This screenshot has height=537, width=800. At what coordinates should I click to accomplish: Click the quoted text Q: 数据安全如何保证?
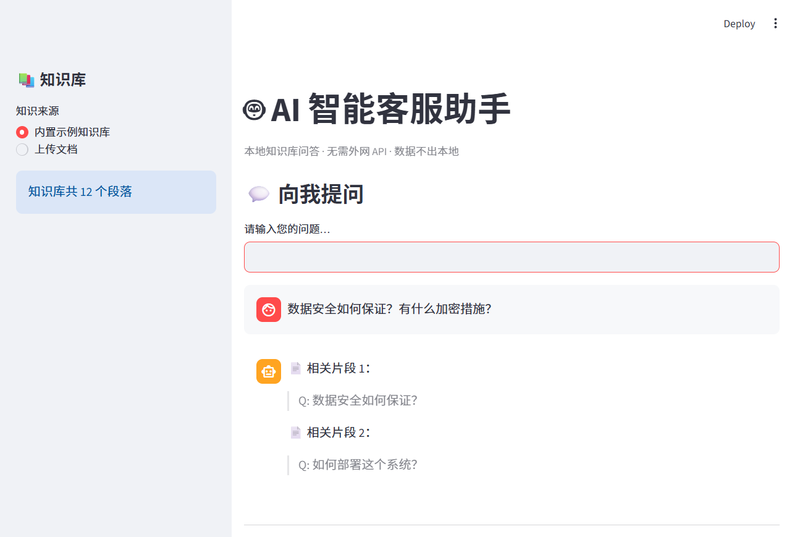coord(358,400)
